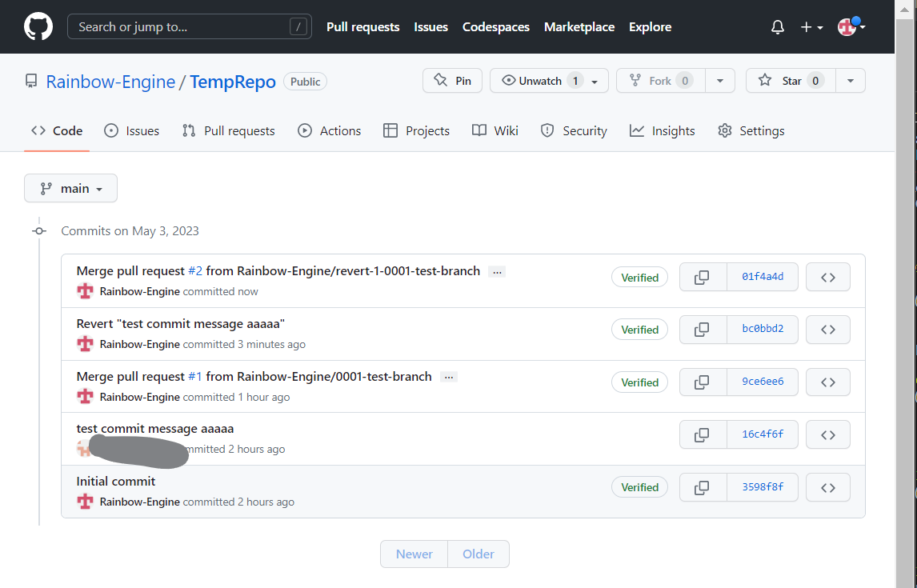Open the GitHub home logo
The image size is (917, 588).
38,27
